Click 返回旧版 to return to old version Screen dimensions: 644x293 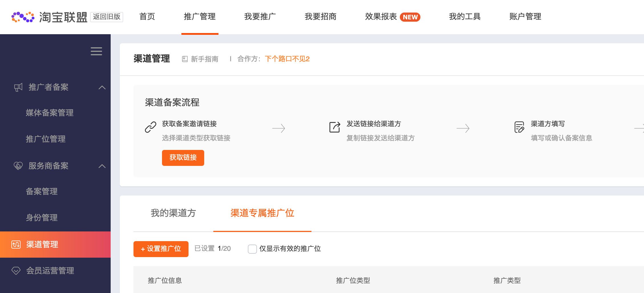tap(107, 17)
